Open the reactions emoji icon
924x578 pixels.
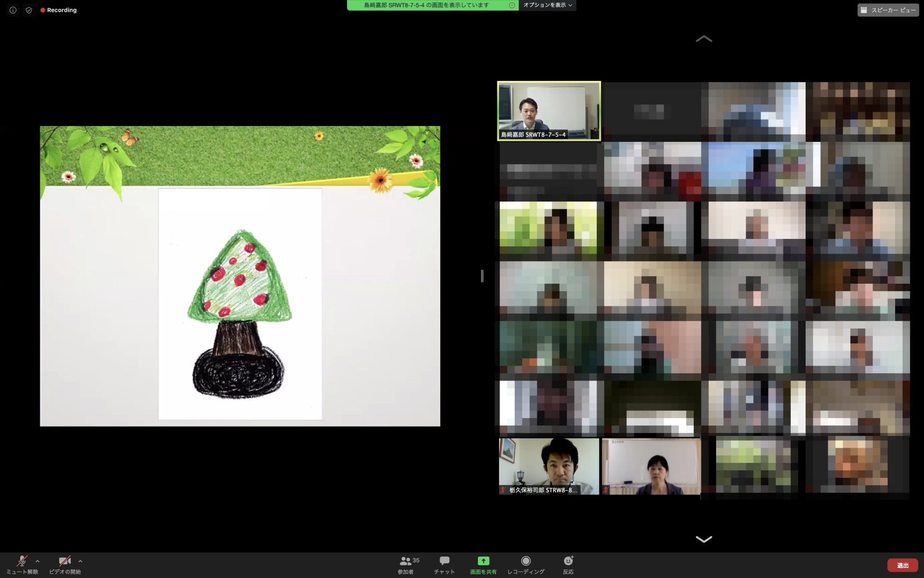coord(568,561)
